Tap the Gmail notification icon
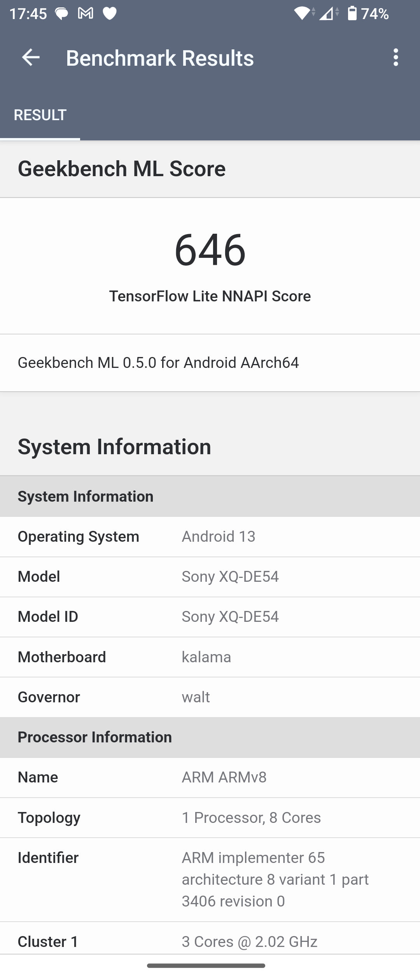The height and width of the screenshot is (980, 420). [x=86, y=14]
